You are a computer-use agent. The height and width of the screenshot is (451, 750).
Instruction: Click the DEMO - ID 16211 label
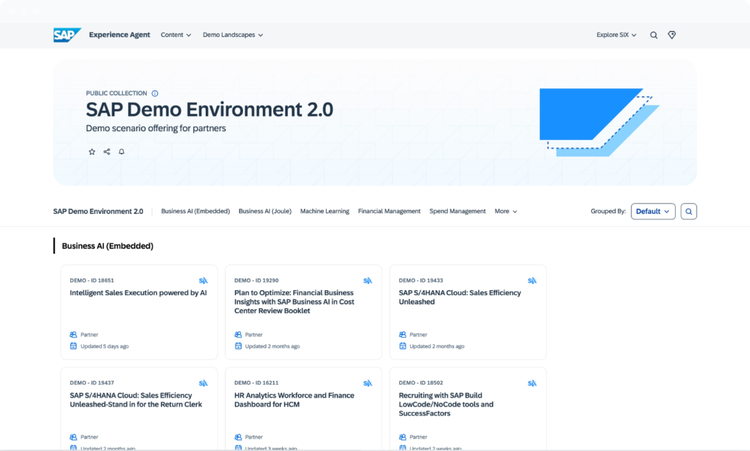256,383
